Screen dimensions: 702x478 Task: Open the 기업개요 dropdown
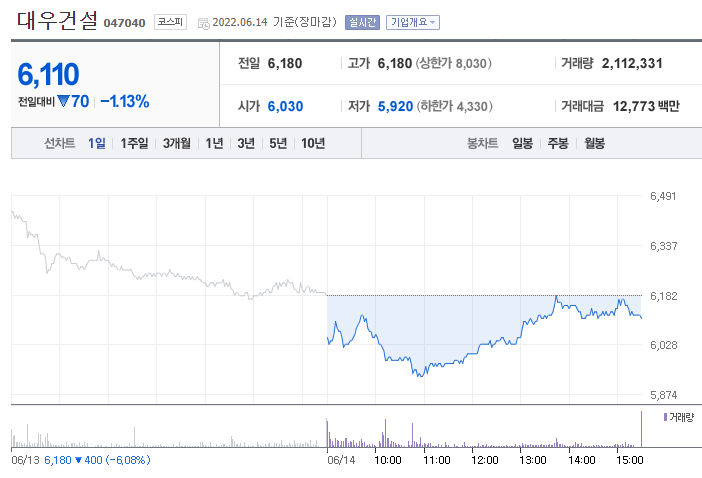(x=413, y=22)
